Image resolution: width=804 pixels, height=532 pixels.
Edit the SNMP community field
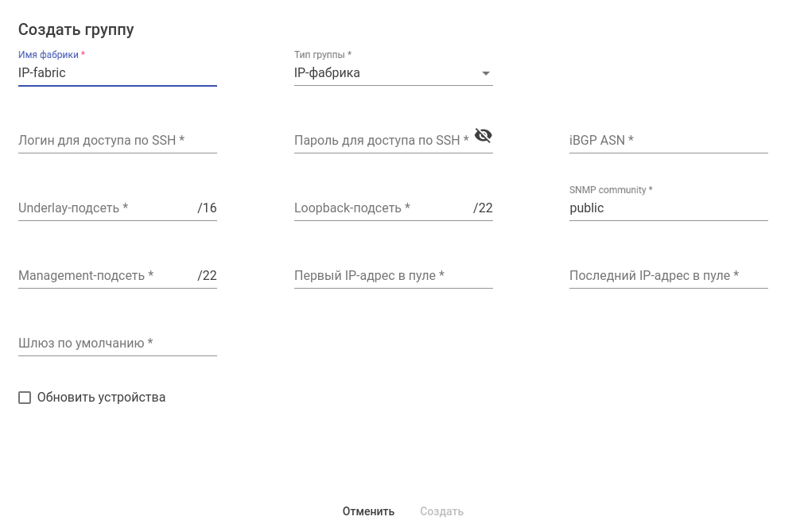668,208
